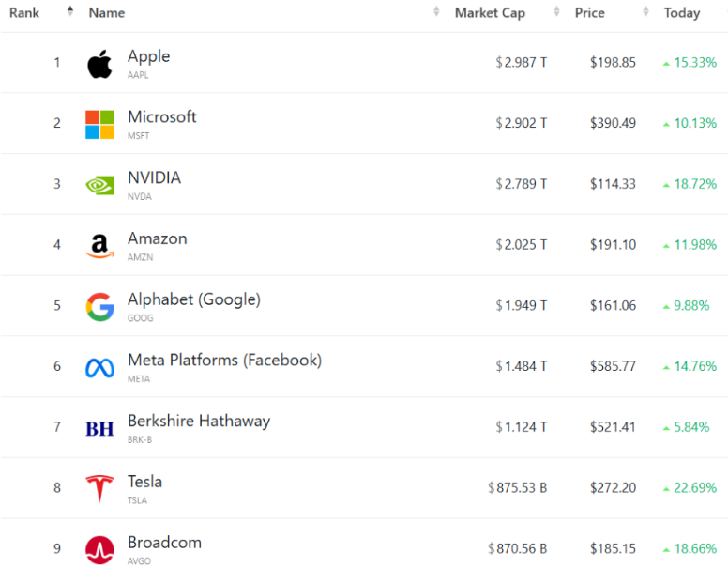Click the Today column header
Image resolution: width=728 pixels, height=568 pixels.
[682, 13]
